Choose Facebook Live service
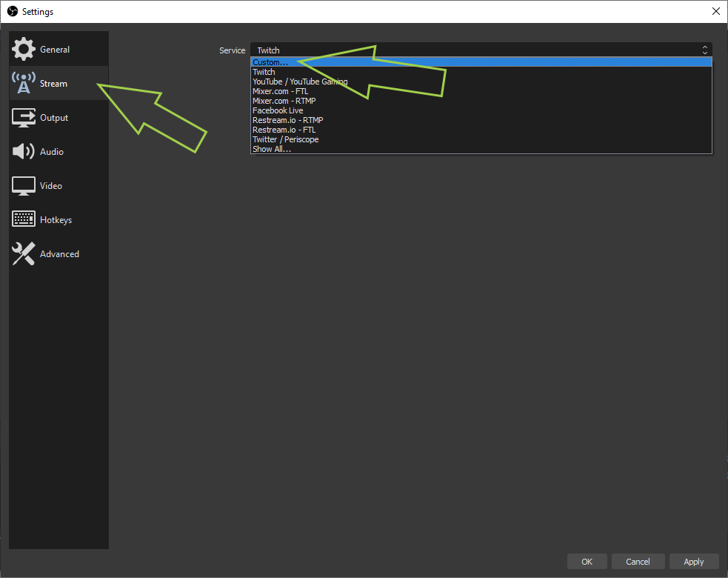 (x=278, y=110)
